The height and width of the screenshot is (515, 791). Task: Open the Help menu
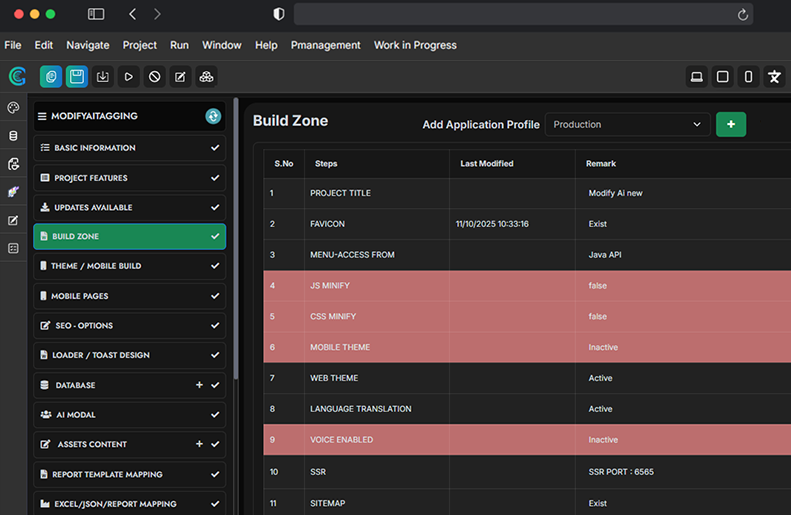[x=266, y=45]
